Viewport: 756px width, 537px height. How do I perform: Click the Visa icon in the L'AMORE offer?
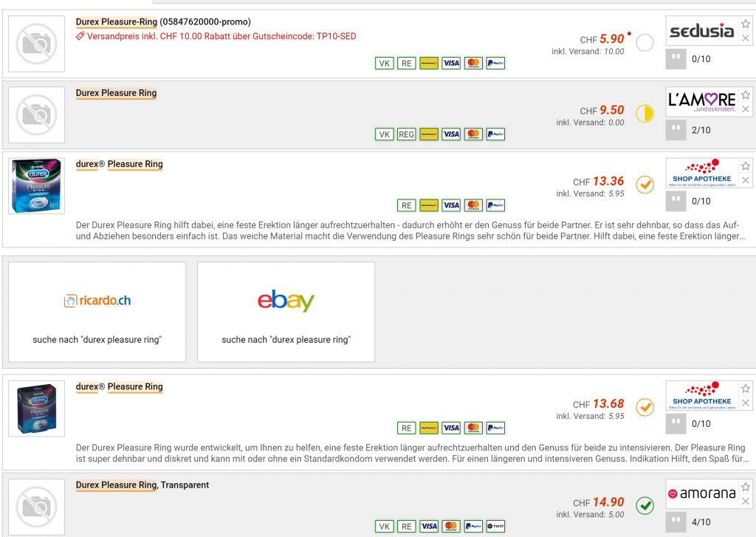pos(451,134)
